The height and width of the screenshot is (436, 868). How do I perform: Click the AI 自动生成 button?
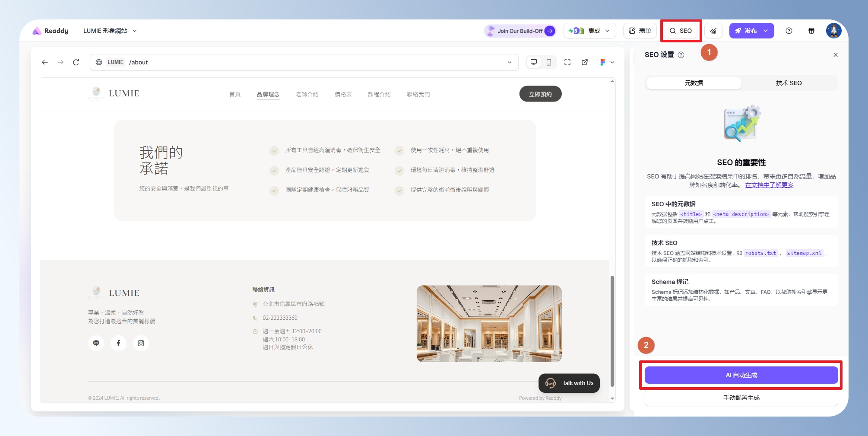[741, 375]
